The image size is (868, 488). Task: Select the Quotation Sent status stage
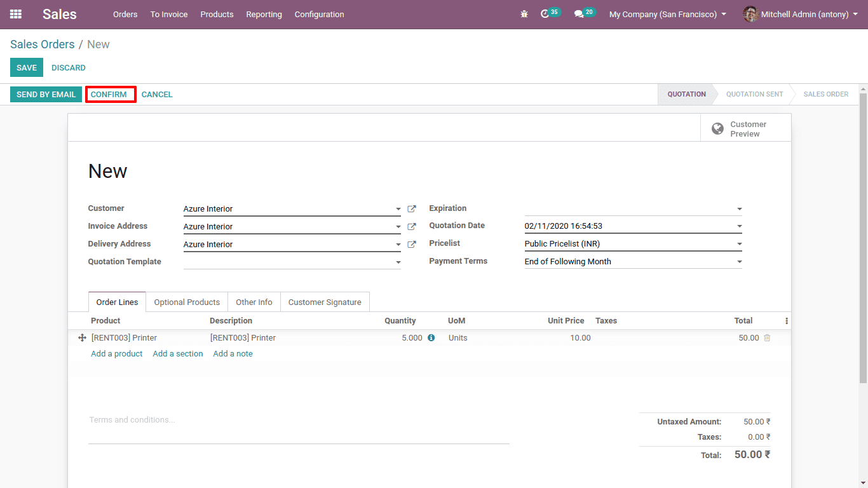754,94
